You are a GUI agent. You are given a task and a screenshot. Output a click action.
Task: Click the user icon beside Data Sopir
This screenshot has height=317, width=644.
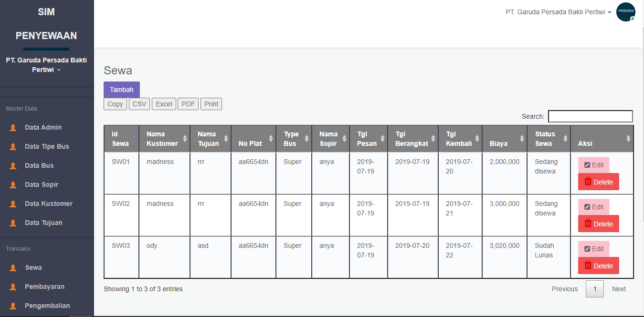(13, 185)
